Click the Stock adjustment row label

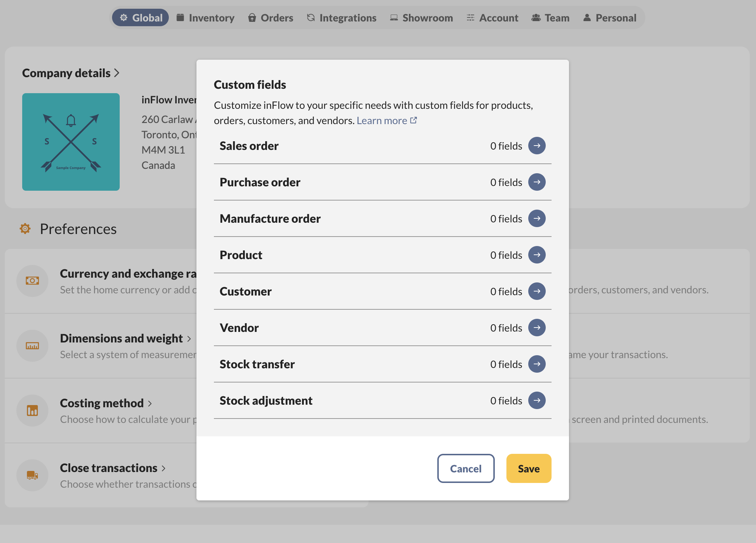pos(266,400)
